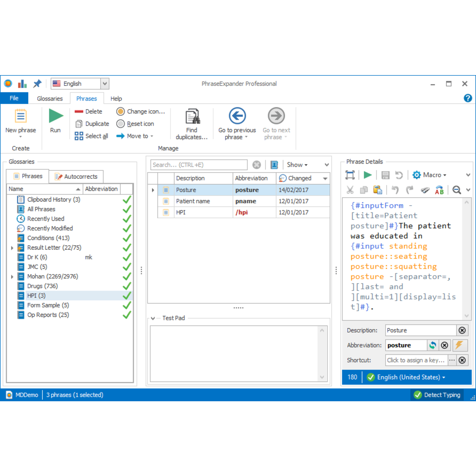The width and height of the screenshot is (476, 476).
Task: Open the Autocorrects tab
Action: 76,177
